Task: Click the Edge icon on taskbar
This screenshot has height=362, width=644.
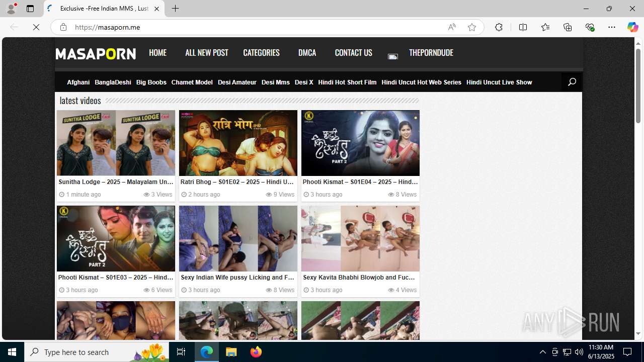Action: point(207,352)
